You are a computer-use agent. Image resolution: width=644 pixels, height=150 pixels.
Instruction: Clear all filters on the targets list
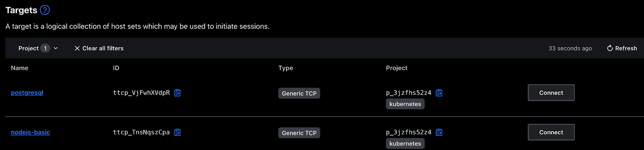[99, 48]
